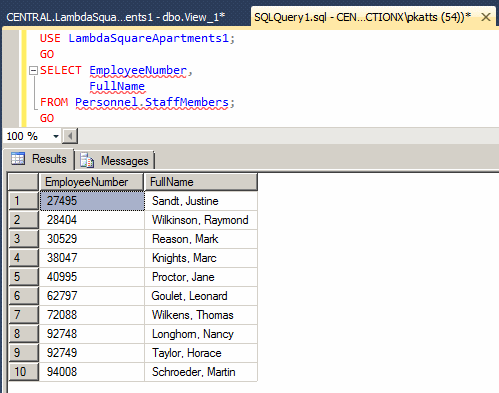Screen dimensions: 499x393
Task: Click the 'Reason, Mark' cell
Action: click(x=201, y=239)
